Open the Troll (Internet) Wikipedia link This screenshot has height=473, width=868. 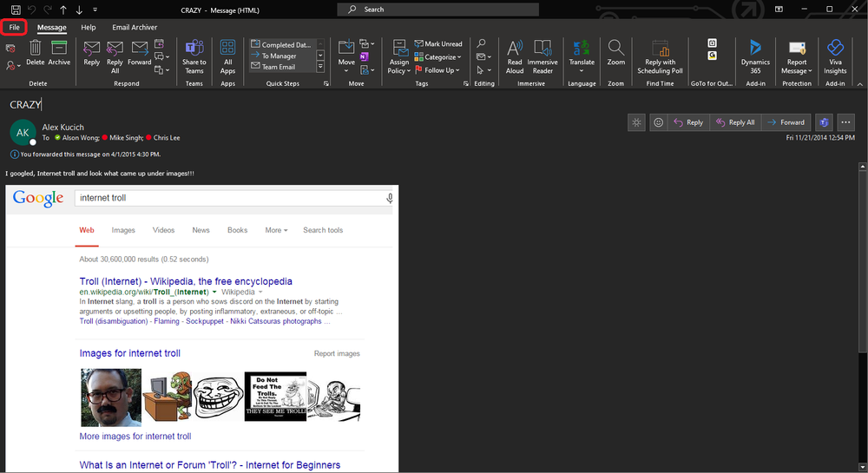(x=186, y=281)
